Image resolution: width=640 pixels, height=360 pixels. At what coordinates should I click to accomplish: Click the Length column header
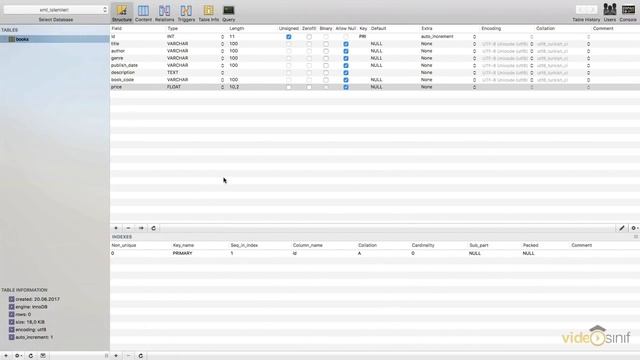pyautogui.click(x=237, y=29)
